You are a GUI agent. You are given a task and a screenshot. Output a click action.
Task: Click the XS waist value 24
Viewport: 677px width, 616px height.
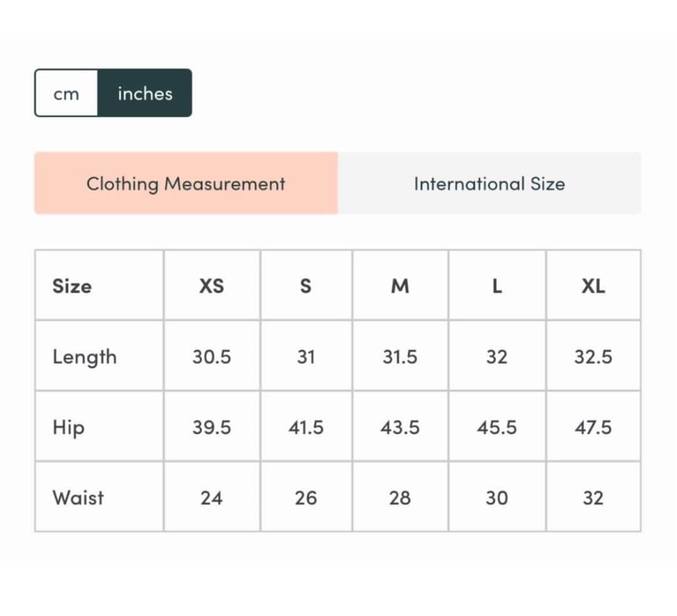[211, 498]
